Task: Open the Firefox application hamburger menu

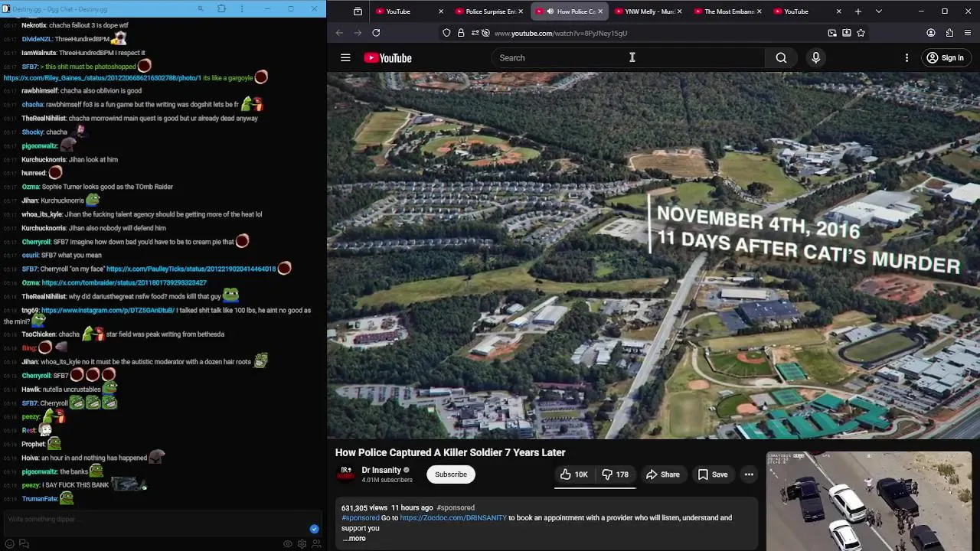Action: (968, 33)
